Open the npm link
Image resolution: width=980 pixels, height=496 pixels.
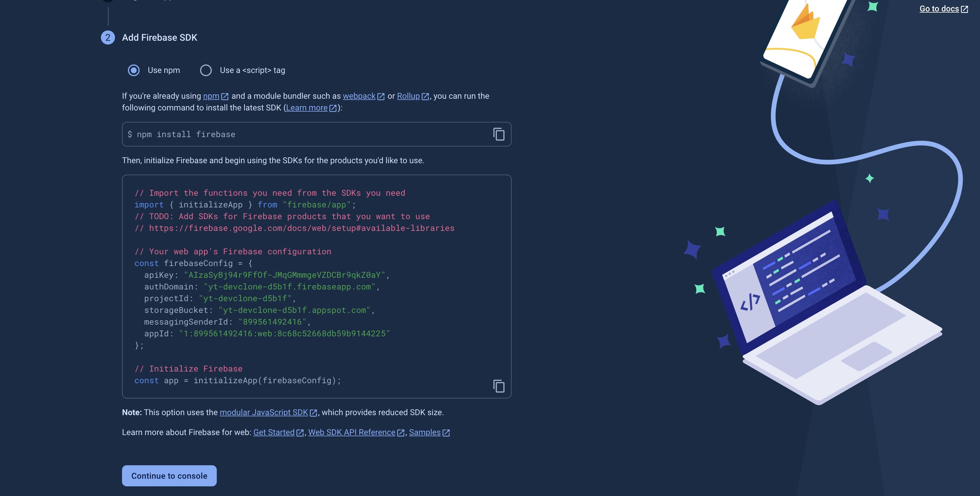[211, 96]
